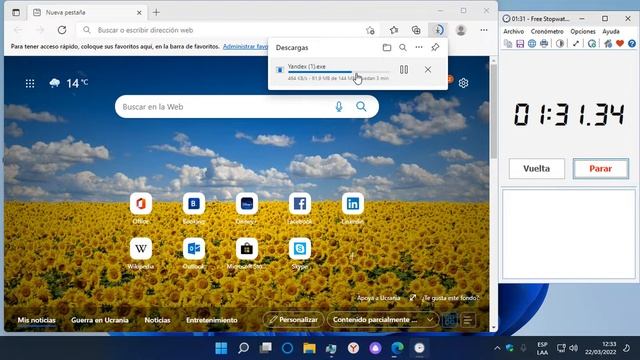Open Edge settings and more menu

click(x=484, y=30)
